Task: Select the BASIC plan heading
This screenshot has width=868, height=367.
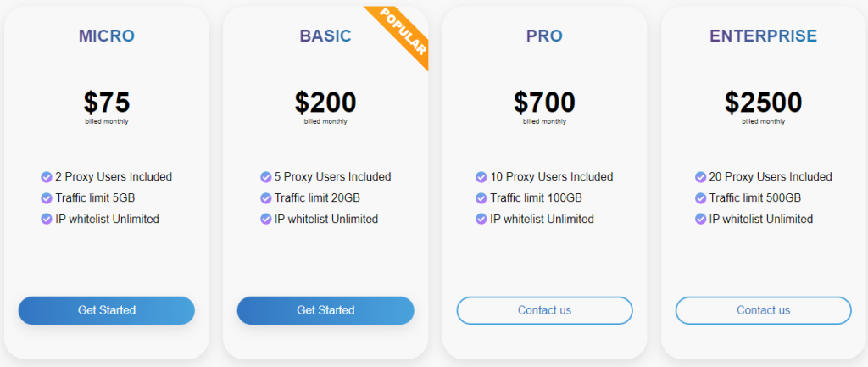Action: tap(325, 36)
